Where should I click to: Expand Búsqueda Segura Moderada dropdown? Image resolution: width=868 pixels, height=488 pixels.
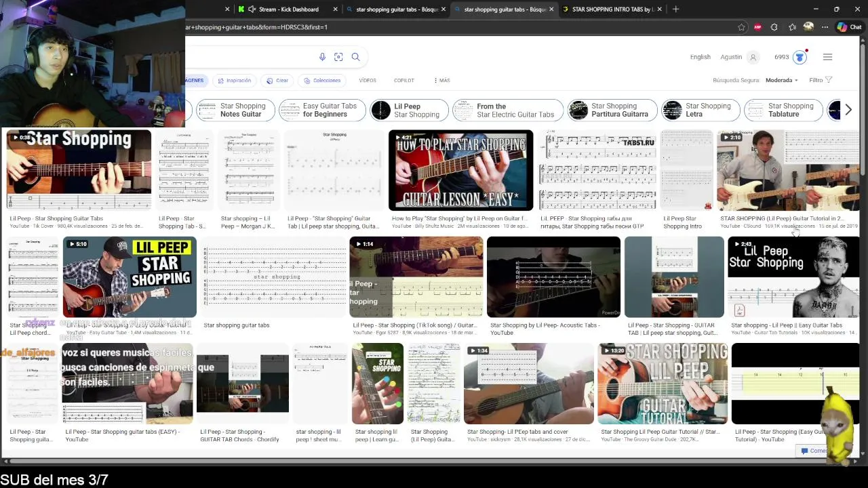pos(782,80)
